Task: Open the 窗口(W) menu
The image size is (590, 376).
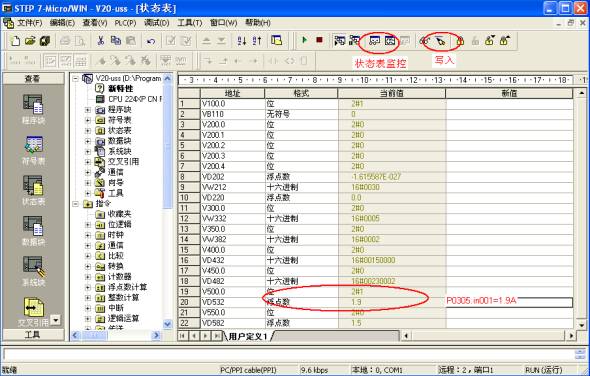Action: [223, 23]
